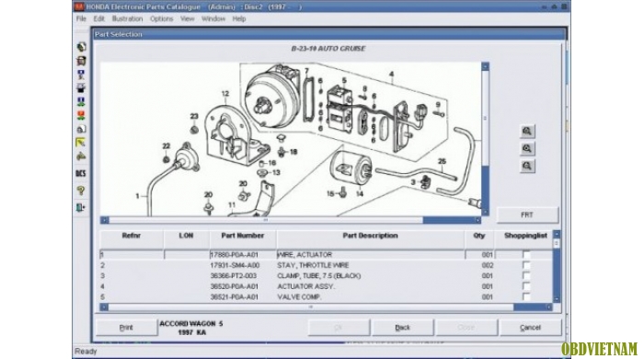This screenshot has height=359, width=644.
Task: Check shopping list box for WIRE, ACTUATOR
Action: coord(526,255)
